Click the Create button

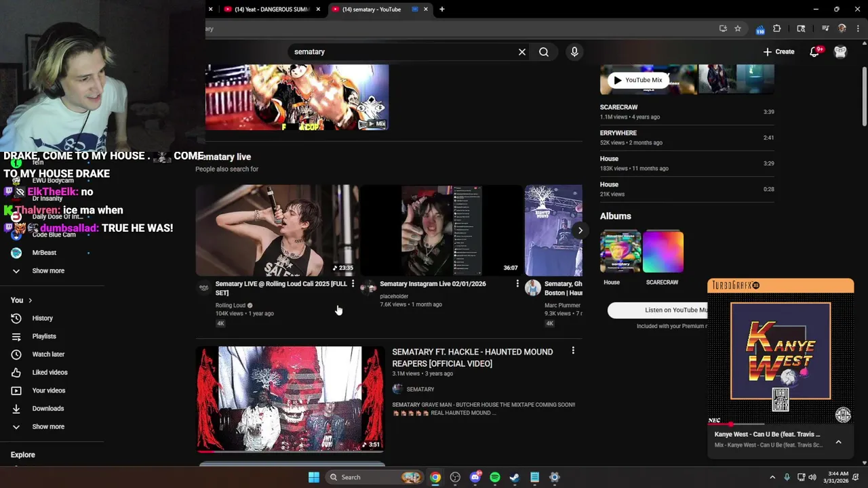point(778,52)
